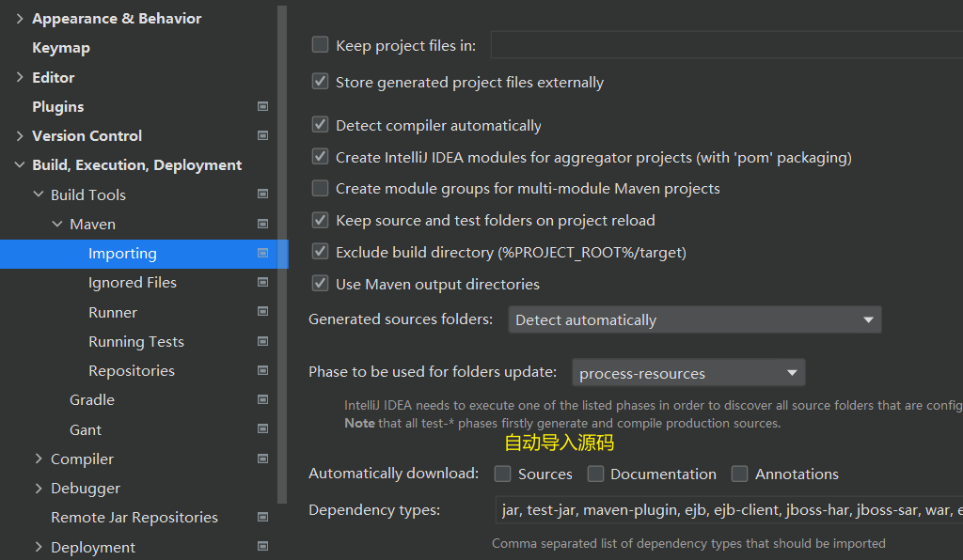Select the Maven Runner settings
963x560 pixels.
(x=113, y=312)
